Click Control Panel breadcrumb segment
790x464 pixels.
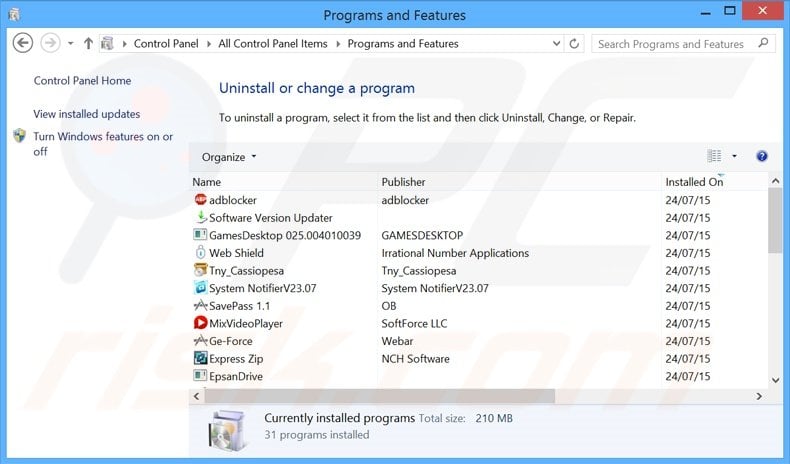(166, 44)
